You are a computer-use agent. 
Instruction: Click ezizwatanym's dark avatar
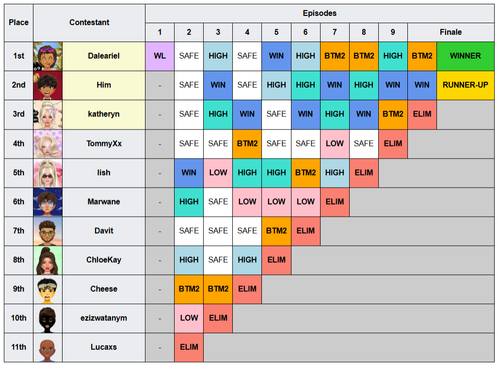[48, 318]
